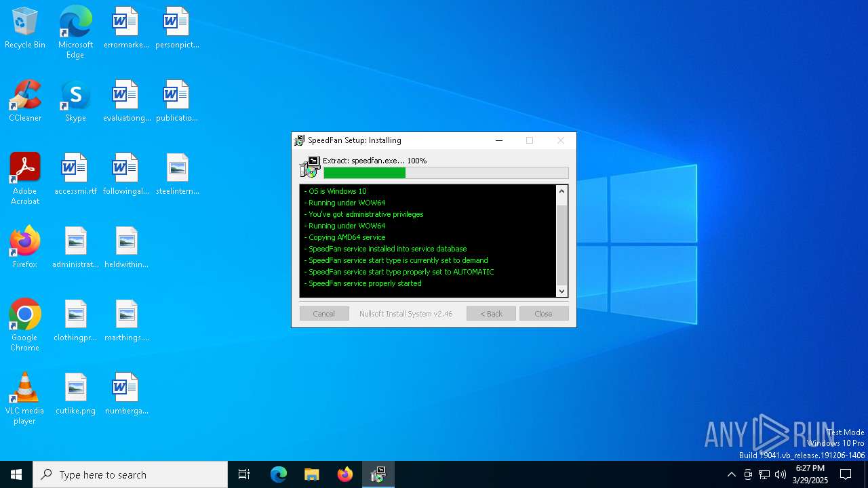Click log line 'You've got administrative privileges'

(x=363, y=214)
